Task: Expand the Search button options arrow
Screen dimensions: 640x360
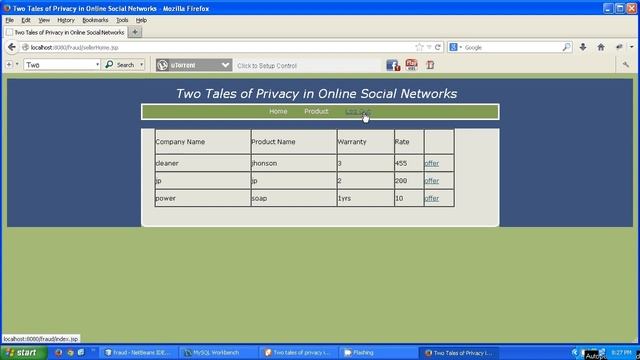Action: (x=141, y=65)
